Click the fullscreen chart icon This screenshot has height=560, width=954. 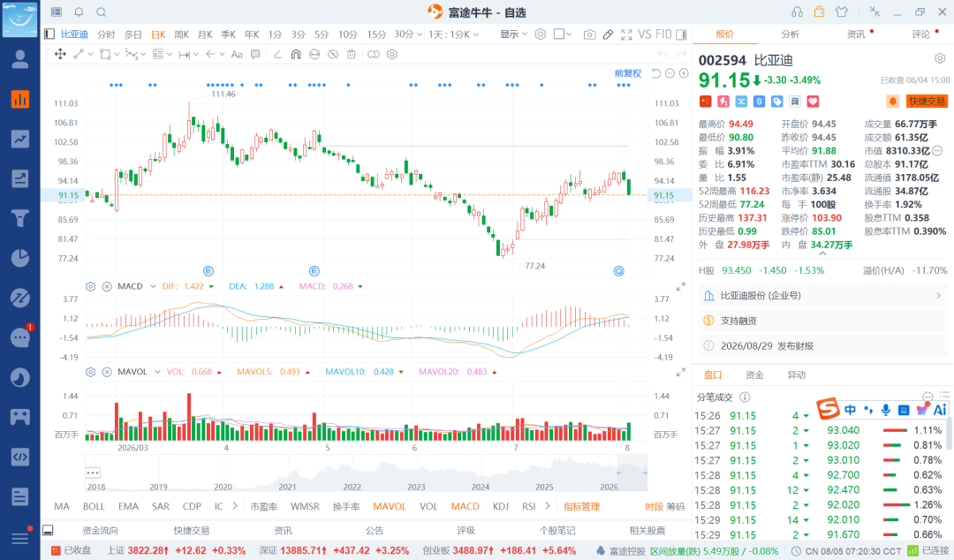click(x=626, y=34)
